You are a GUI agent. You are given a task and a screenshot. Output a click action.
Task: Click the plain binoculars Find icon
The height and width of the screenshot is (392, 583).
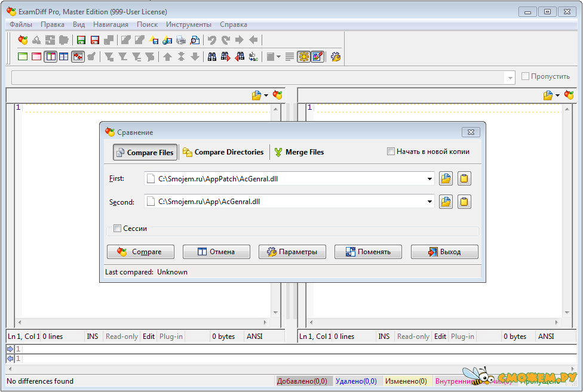click(212, 57)
